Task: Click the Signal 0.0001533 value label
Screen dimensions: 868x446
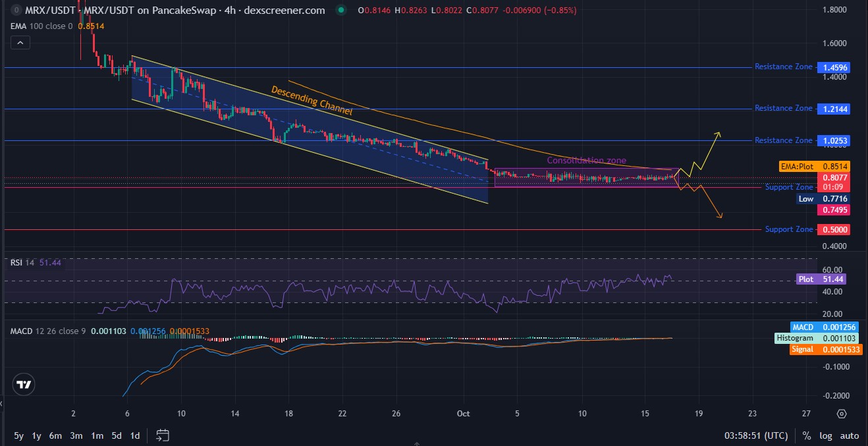Action: click(827, 350)
